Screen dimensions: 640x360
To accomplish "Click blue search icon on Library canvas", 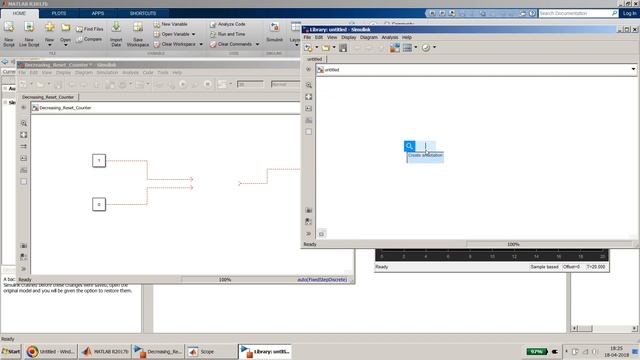I will click(x=409, y=146).
